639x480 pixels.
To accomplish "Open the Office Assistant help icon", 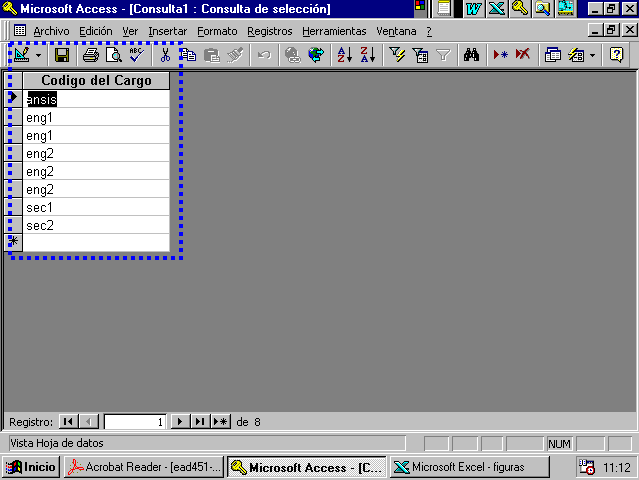I will (x=616, y=55).
